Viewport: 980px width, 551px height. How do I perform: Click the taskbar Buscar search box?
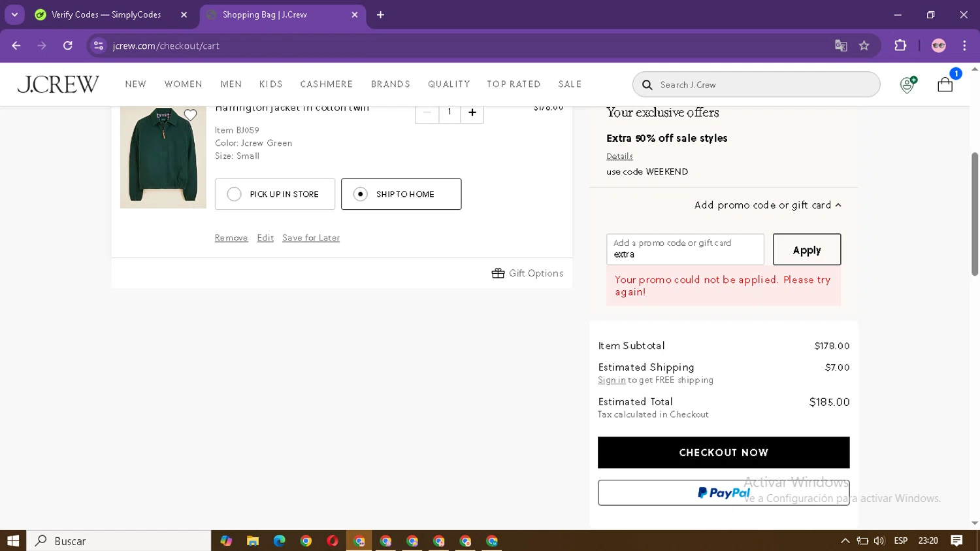pos(119,541)
